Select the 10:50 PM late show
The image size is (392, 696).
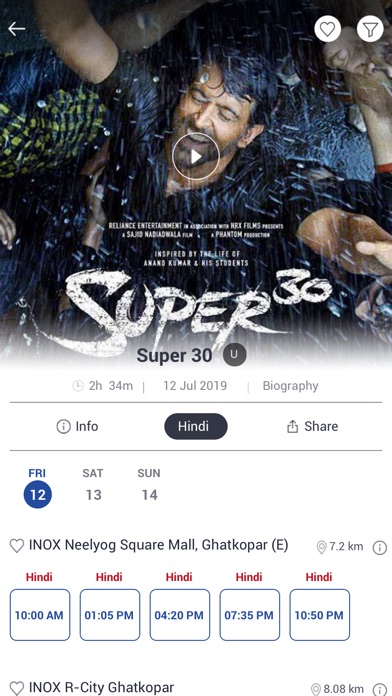[320, 615]
